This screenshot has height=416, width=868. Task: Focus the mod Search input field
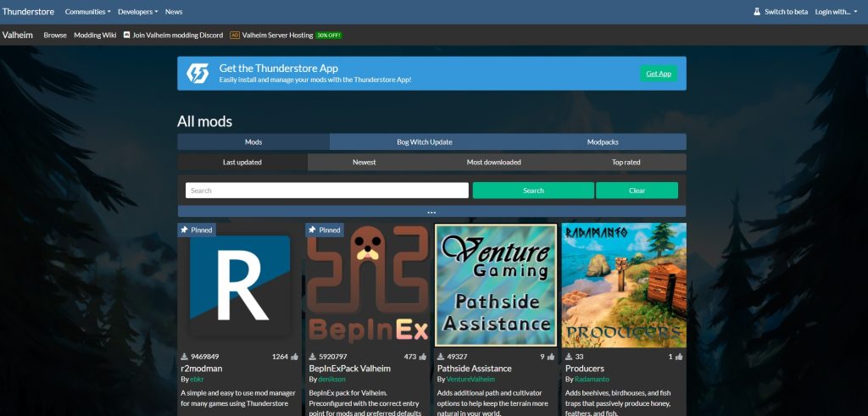point(327,191)
